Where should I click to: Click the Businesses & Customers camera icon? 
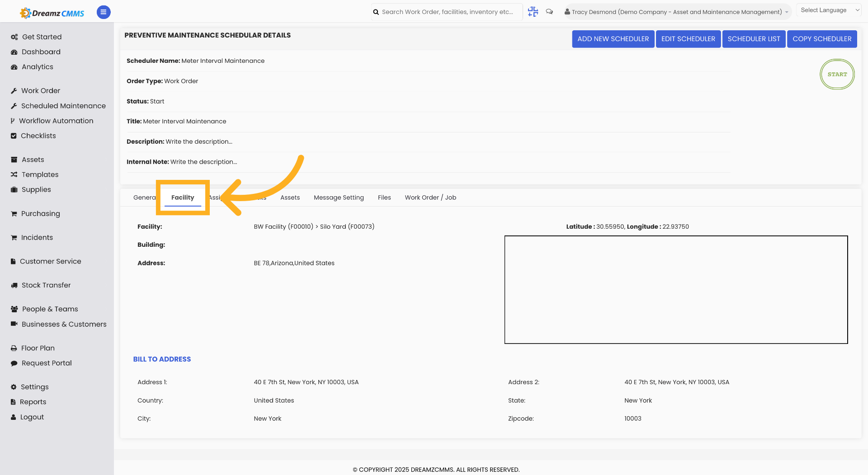(x=14, y=324)
